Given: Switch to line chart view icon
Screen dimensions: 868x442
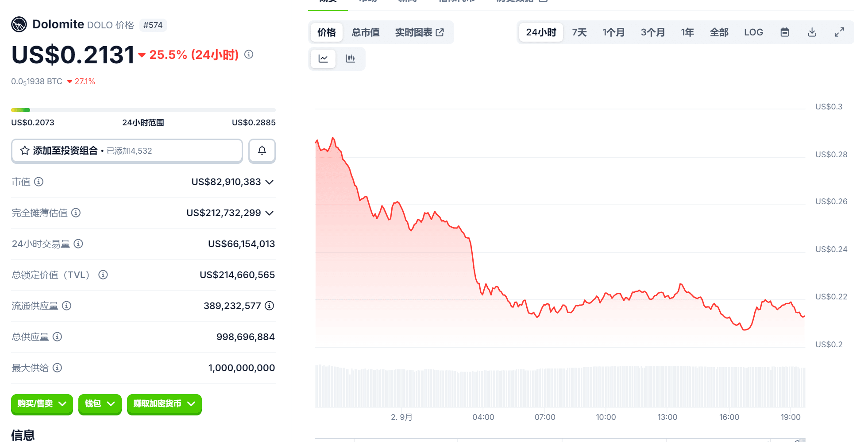Looking at the screenshot, I should (323, 58).
